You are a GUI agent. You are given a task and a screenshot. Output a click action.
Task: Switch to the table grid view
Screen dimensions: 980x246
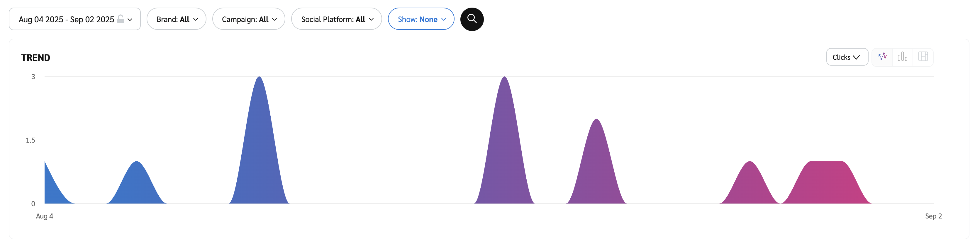coord(923,57)
